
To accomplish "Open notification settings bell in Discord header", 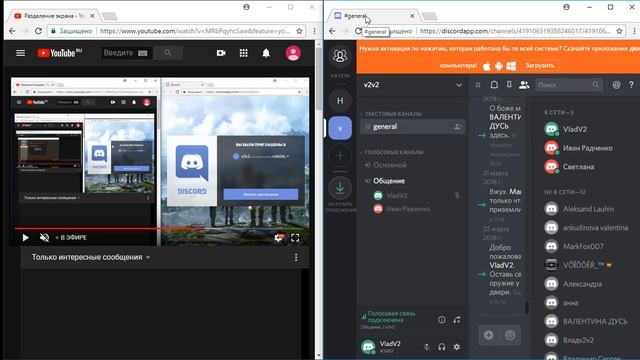I will pos(494,85).
